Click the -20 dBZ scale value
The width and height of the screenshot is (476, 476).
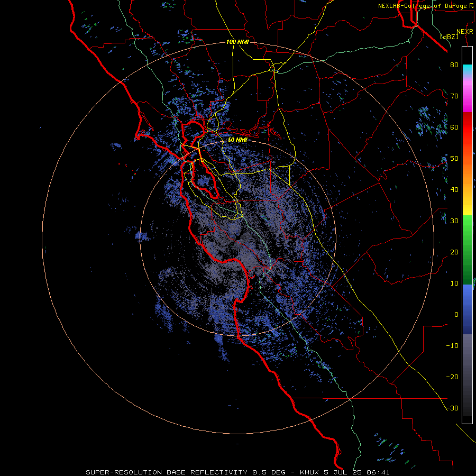click(452, 377)
